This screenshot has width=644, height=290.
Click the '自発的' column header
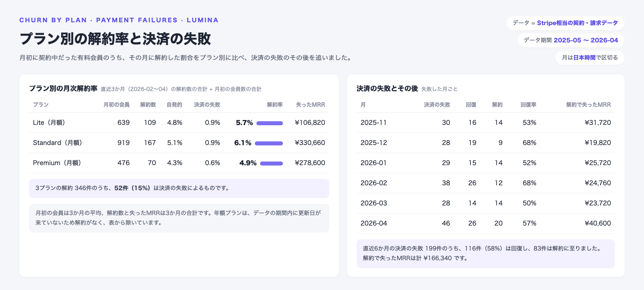point(174,105)
